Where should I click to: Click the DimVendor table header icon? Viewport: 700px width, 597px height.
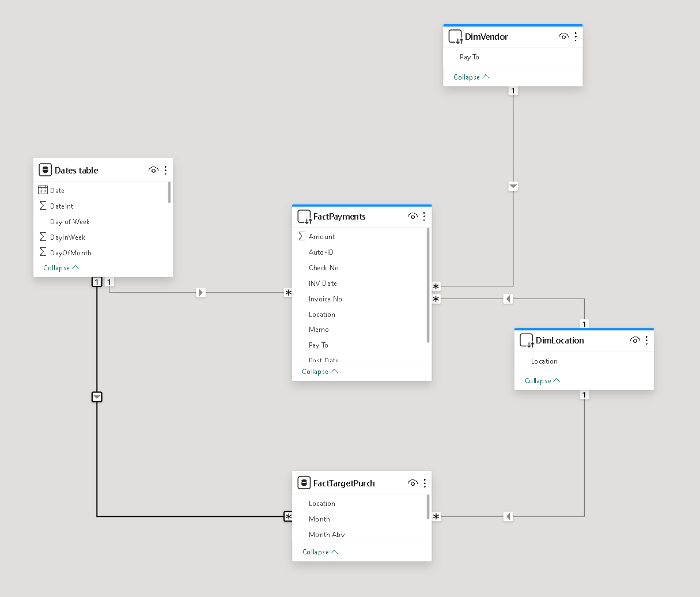[x=456, y=37]
